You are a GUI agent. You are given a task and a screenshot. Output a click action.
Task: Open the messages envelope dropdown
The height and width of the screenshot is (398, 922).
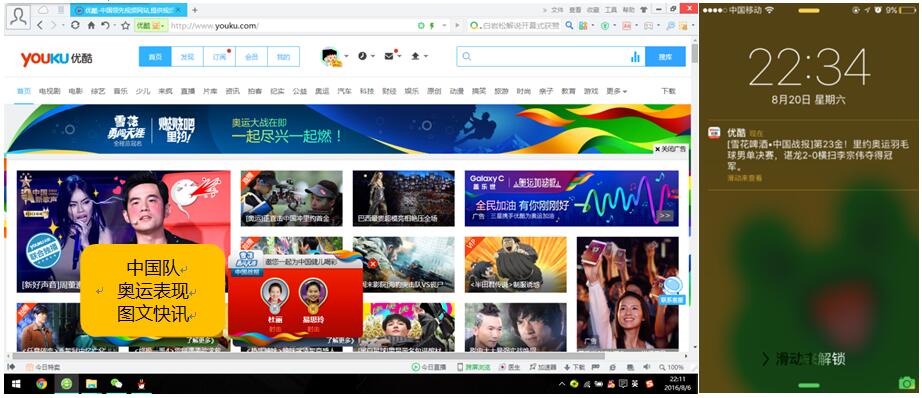(x=392, y=56)
